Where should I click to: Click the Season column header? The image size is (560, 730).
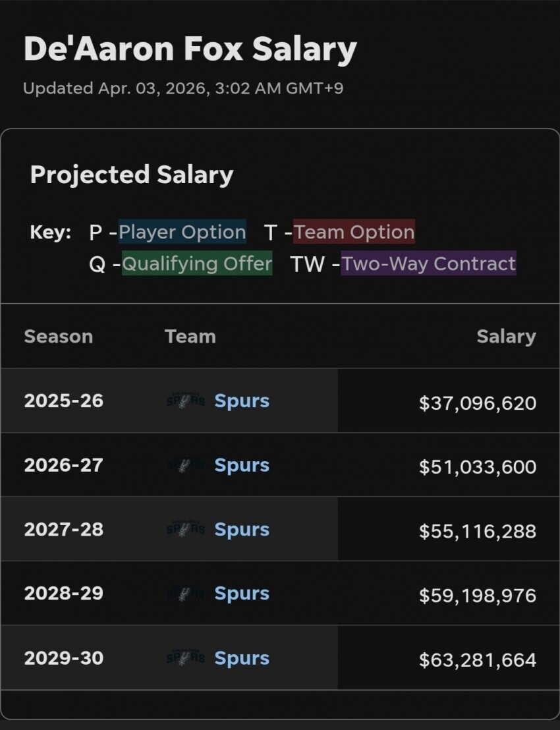[x=58, y=337]
